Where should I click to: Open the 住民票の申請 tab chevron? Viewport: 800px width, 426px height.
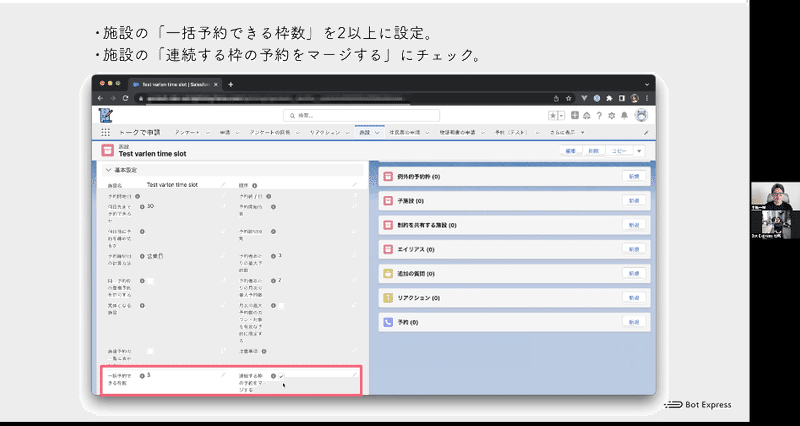[x=428, y=133]
